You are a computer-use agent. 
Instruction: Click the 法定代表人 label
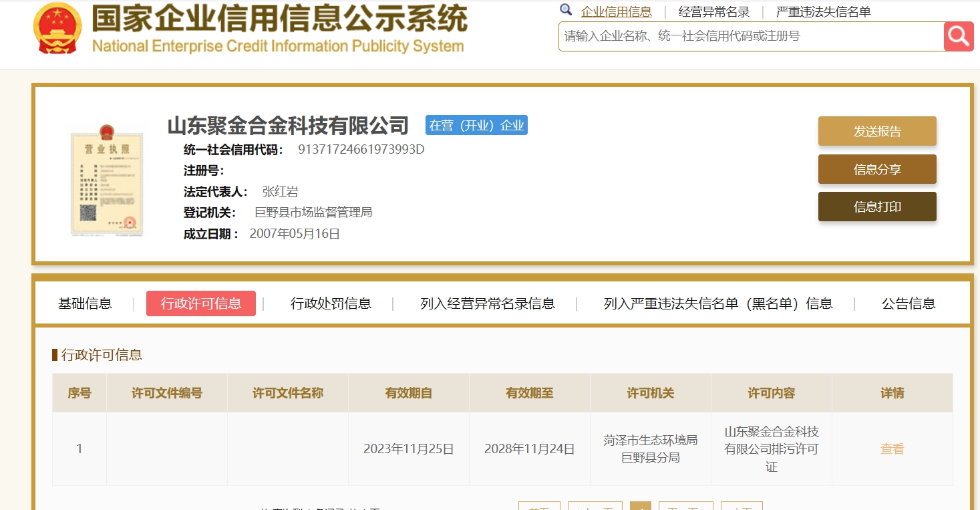216,192
